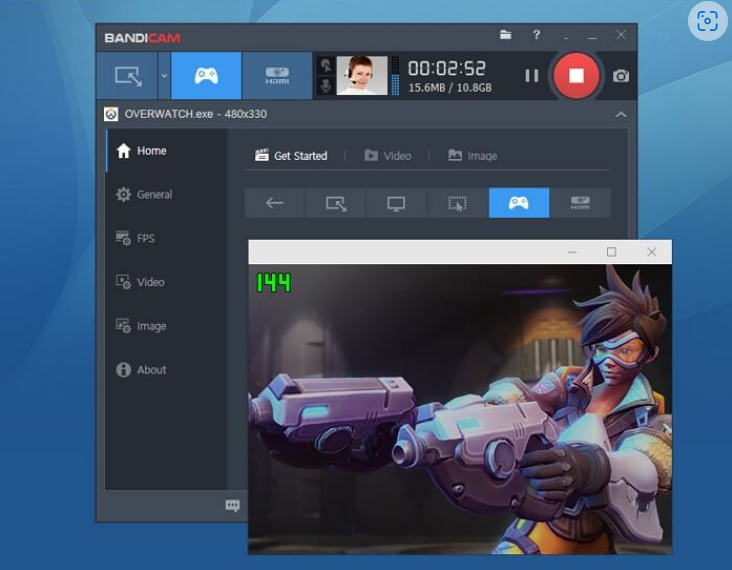Viewport: 732px width, 570px height.
Task: Open screen recording mode dropdown arrow
Action: point(164,76)
